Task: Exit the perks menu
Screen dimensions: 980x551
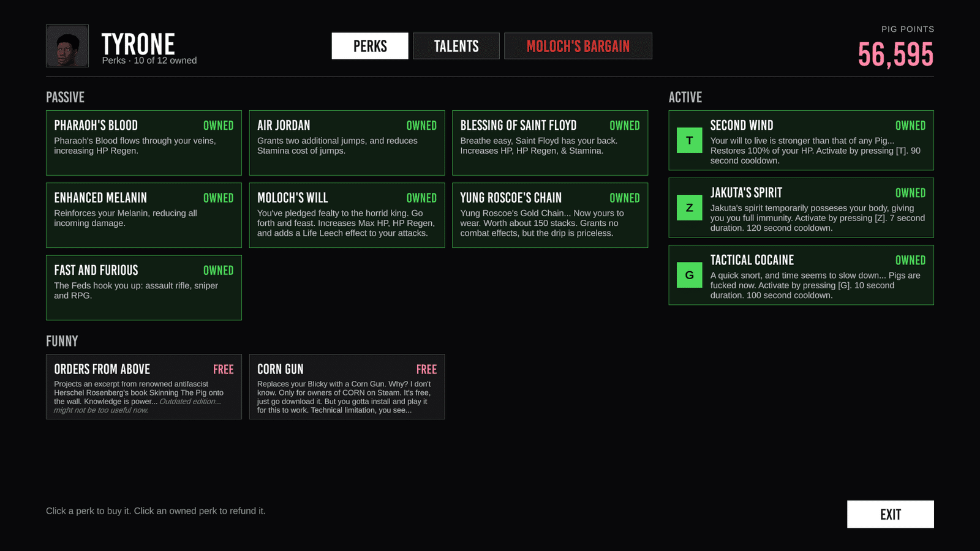Action: [x=891, y=514]
